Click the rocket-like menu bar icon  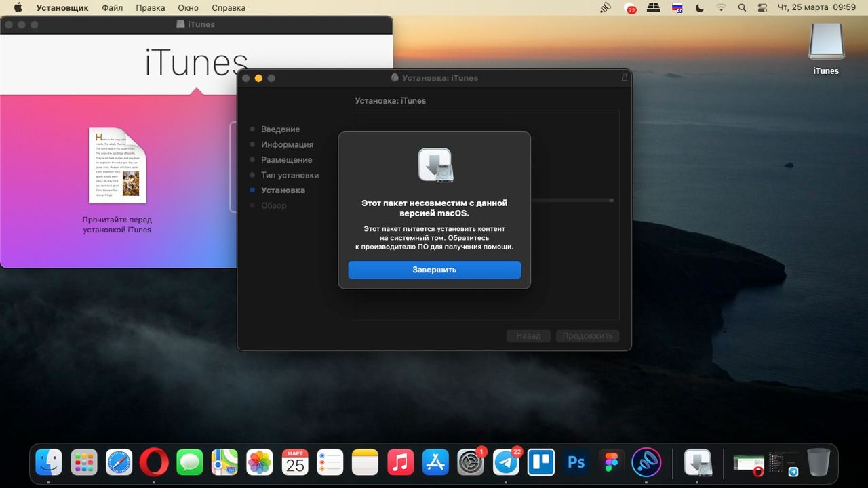coord(606,8)
